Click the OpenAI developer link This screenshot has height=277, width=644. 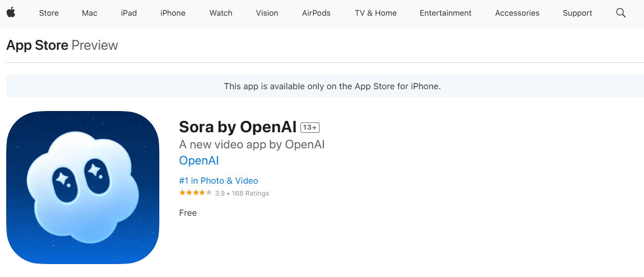pyautogui.click(x=199, y=160)
